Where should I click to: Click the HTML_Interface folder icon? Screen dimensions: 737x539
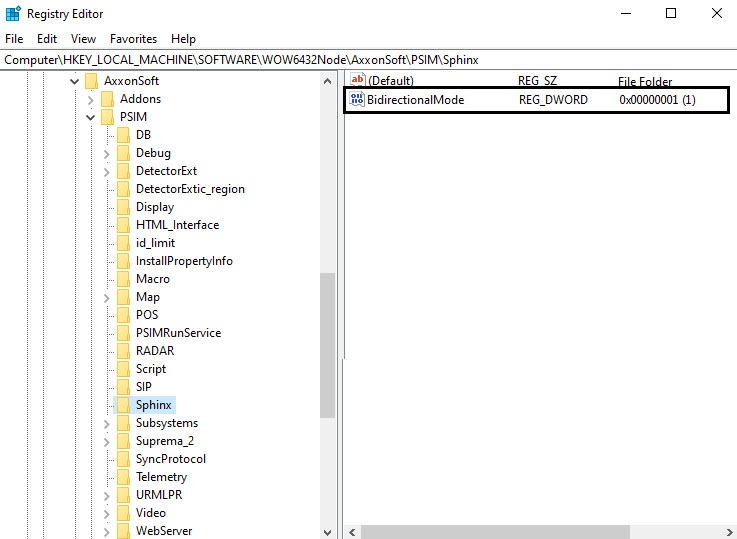(x=124, y=225)
